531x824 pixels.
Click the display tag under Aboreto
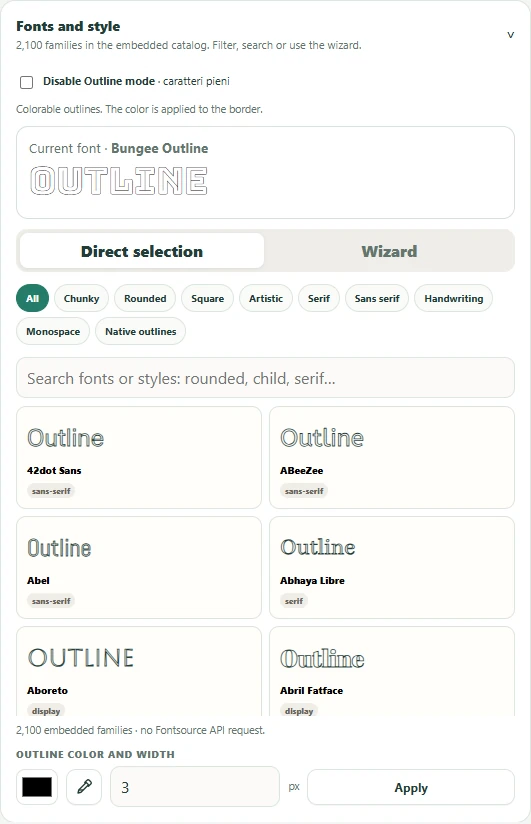pyautogui.click(x=46, y=711)
